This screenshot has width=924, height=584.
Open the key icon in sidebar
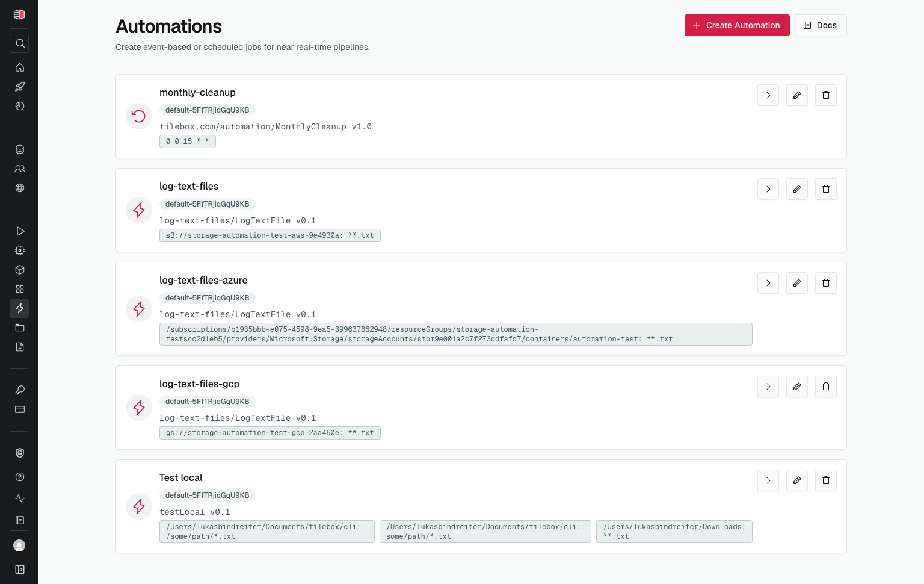click(19, 390)
